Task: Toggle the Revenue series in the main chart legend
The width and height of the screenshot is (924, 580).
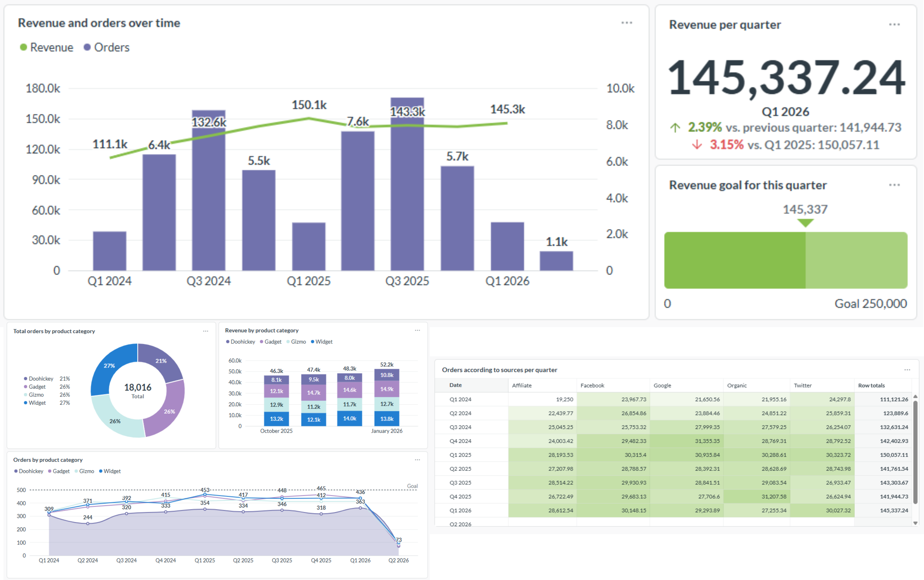Action: click(x=46, y=47)
